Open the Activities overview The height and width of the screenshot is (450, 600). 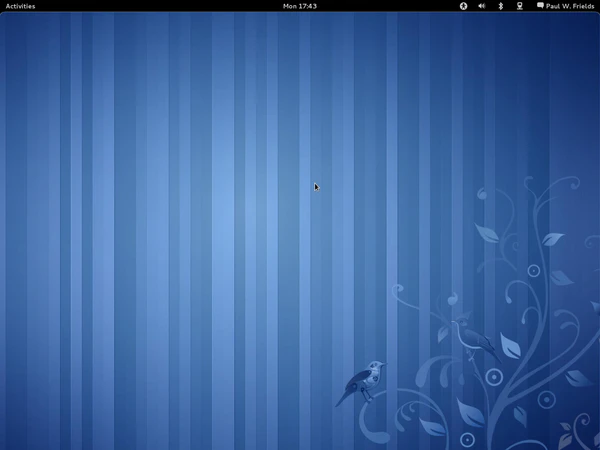(20, 6)
